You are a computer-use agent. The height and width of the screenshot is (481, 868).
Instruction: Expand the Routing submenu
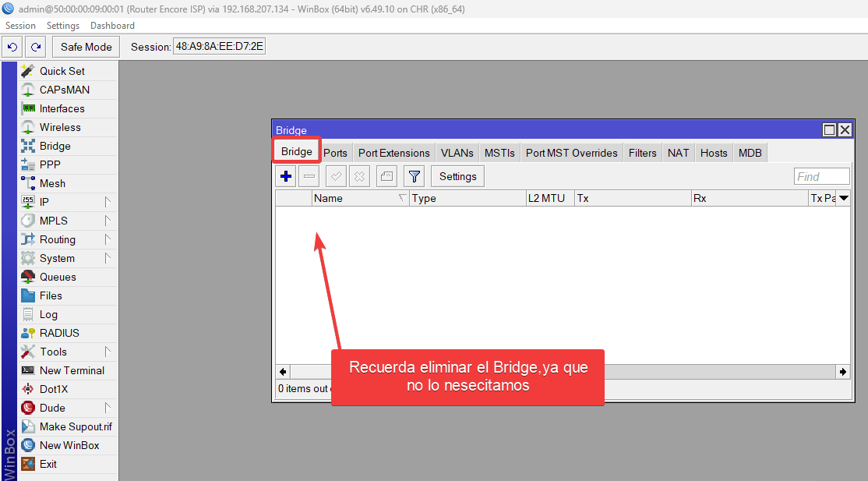(58, 239)
